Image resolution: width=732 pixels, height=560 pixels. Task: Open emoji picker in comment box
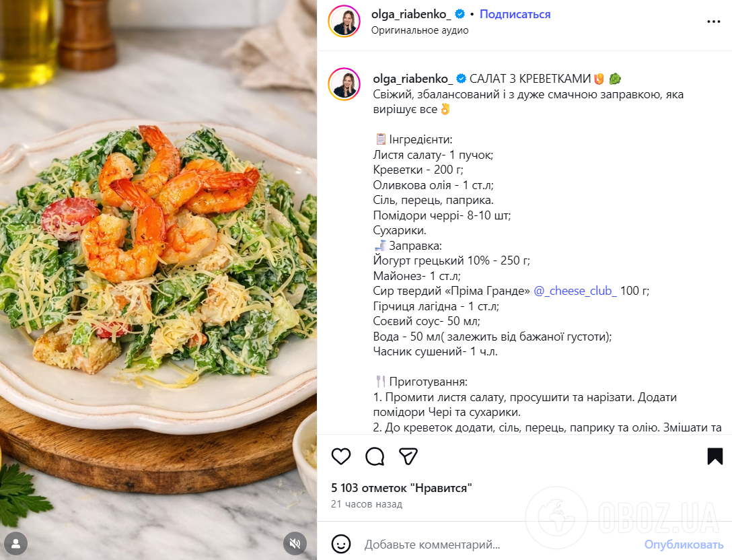pyautogui.click(x=341, y=544)
